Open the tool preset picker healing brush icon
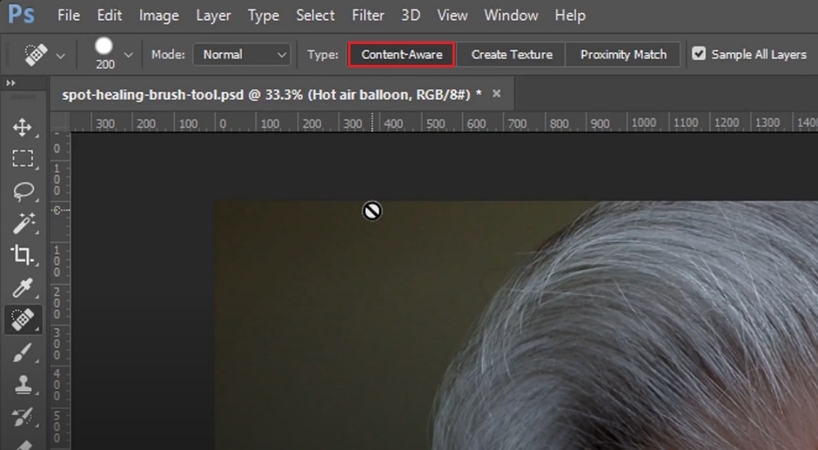 (x=35, y=55)
